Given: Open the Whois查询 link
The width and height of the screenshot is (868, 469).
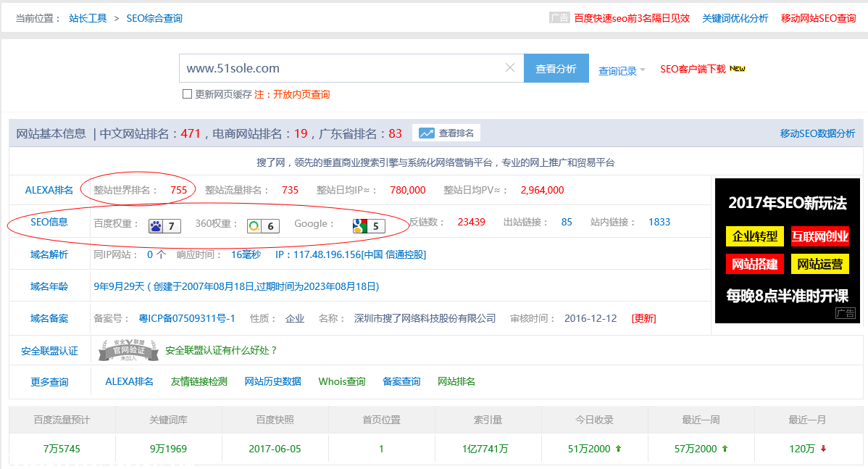Looking at the screenshot, I should [341, 381].
